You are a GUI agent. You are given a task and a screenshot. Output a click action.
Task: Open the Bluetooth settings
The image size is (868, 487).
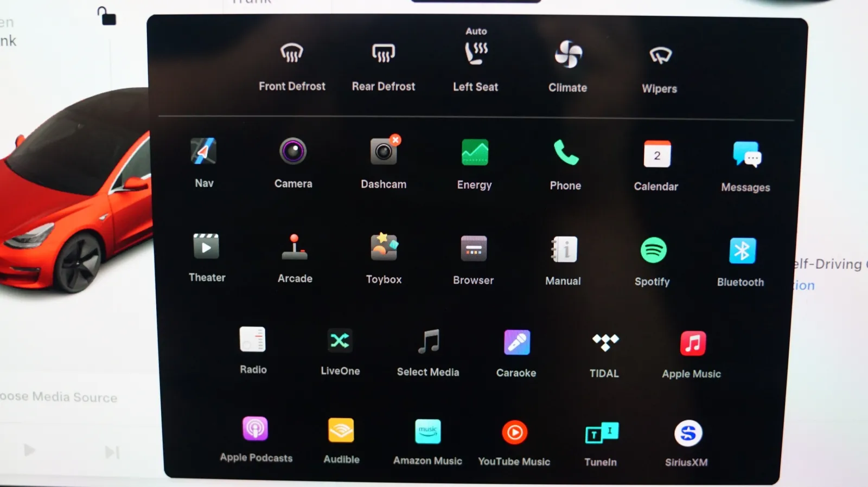click(x=742, y=251)
